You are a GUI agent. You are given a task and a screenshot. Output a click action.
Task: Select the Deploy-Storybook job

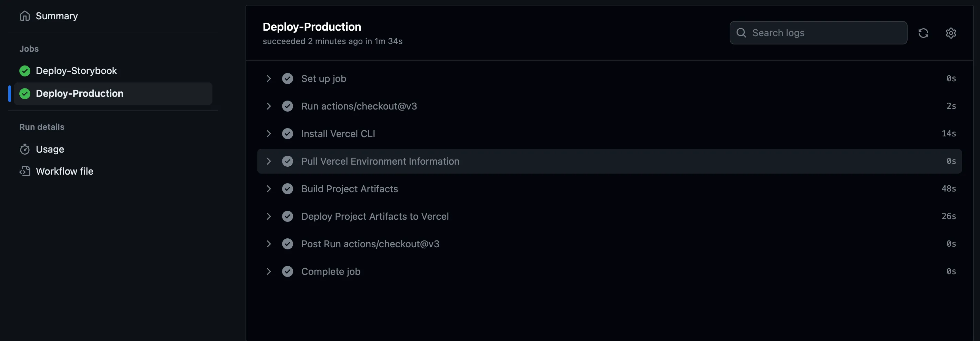pos(76,71)
